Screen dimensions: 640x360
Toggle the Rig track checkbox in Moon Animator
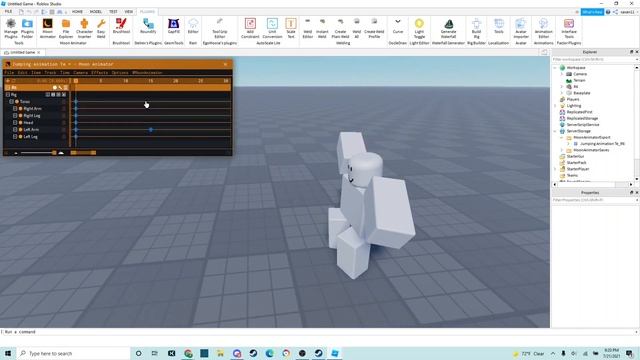(8, 95)
